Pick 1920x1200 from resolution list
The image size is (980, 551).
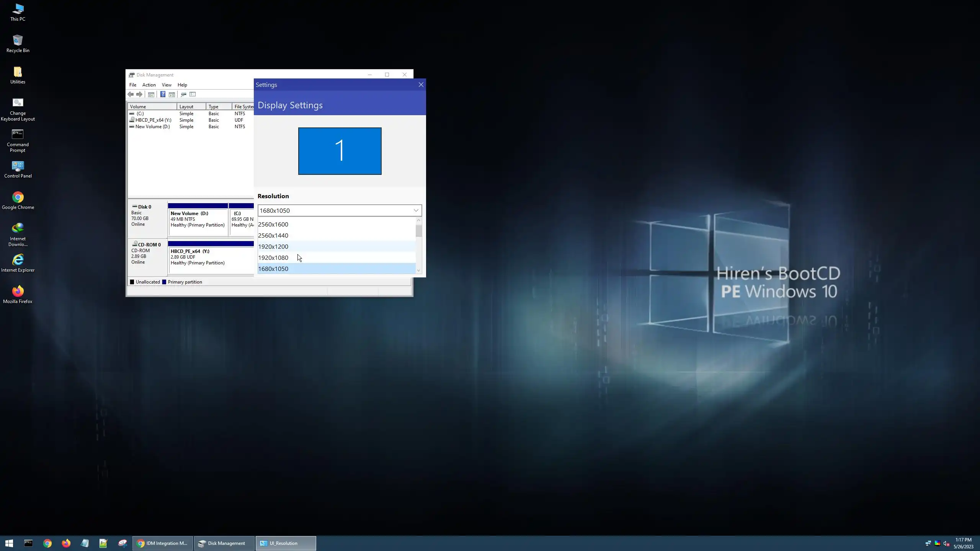click(273, 247)
